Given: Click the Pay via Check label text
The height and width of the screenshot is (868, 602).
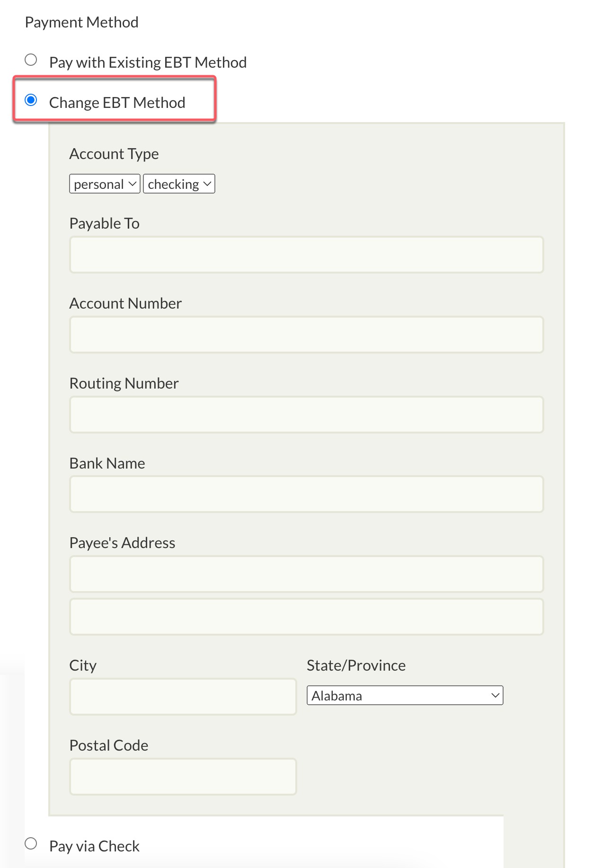Looking at the screenshot, I should pos(95,846).
